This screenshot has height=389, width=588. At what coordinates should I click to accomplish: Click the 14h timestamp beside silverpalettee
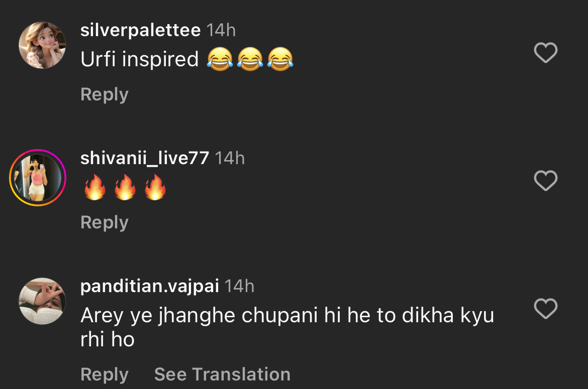(x=221, y=30)
